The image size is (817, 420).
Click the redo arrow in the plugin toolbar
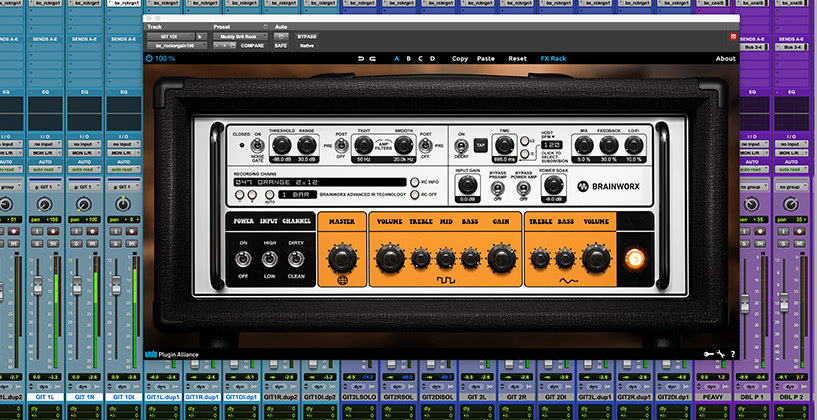click(373, 58)
